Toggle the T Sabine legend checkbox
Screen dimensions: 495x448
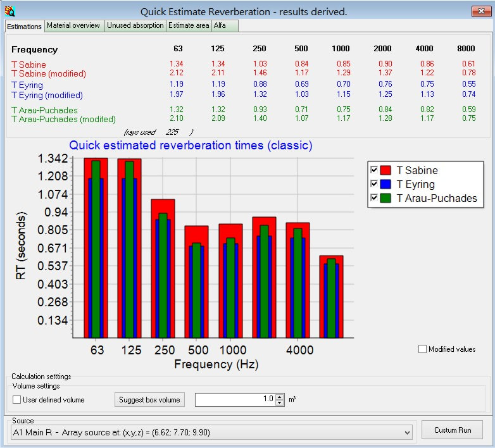[x=374, y=170]
